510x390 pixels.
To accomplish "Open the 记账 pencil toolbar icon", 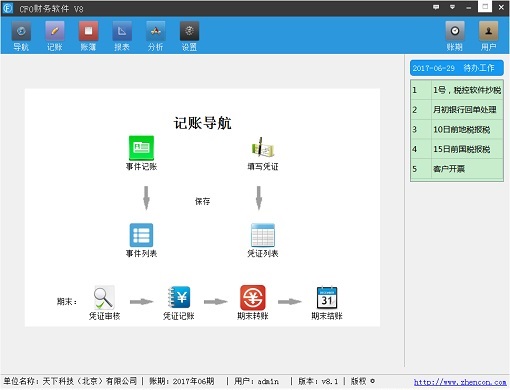I will pos(55,32).
